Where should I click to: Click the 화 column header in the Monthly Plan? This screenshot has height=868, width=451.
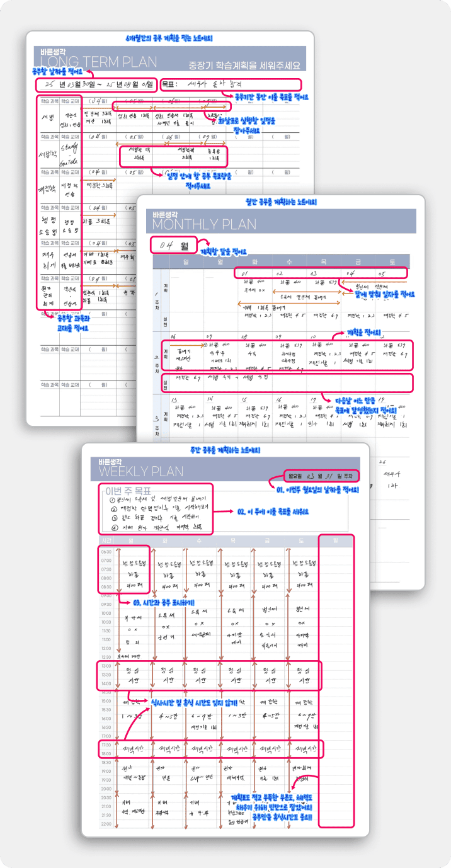pyautogui.click(x=254, y=261)
